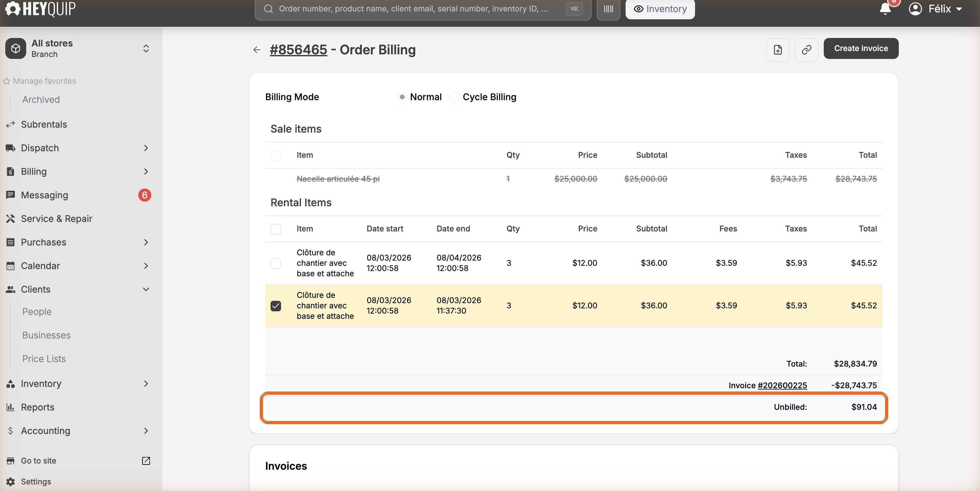Click the Billing document icon
Screen dimensions: 980x491
click(11, 172)
